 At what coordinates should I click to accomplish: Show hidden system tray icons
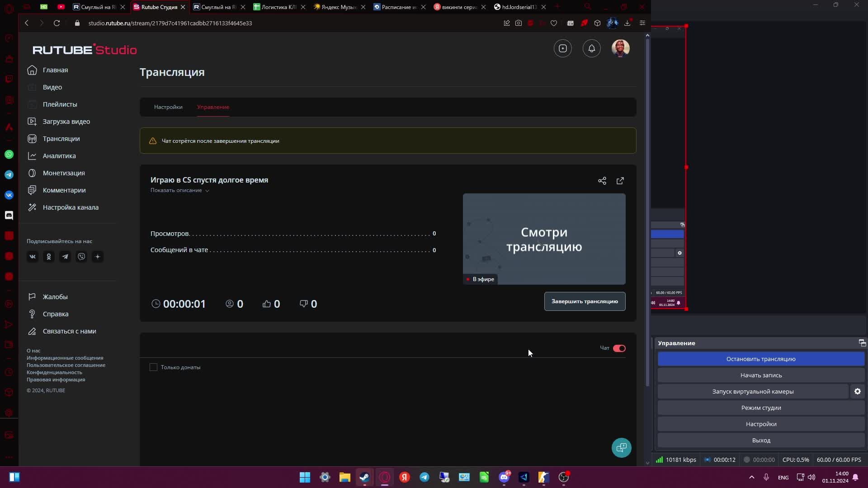tap(751, 477)
